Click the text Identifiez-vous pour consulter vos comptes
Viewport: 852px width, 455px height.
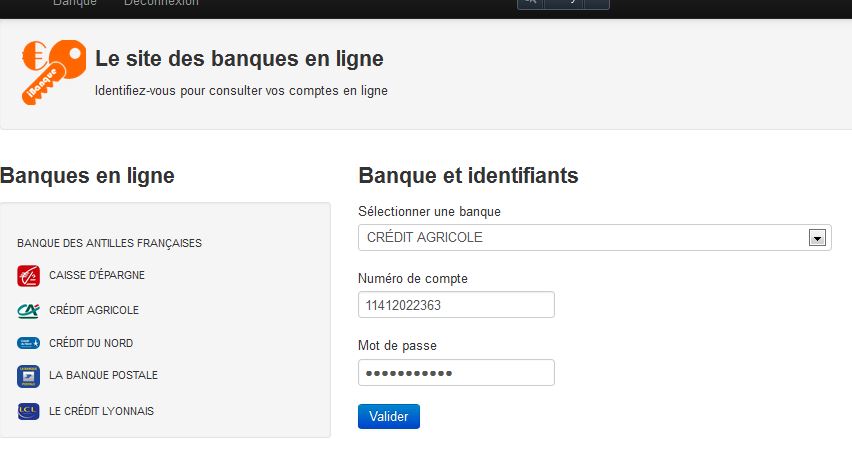click(241, 91)
